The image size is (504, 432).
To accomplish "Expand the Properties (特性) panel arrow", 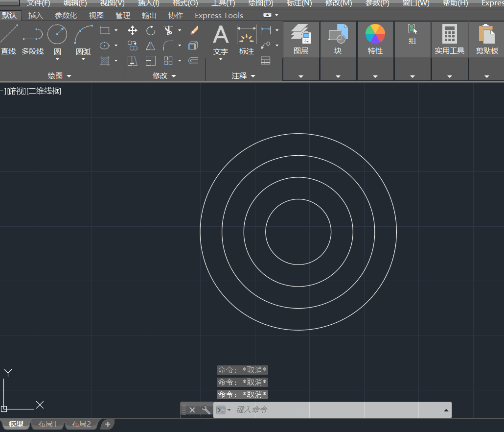I will pos(375,76).
